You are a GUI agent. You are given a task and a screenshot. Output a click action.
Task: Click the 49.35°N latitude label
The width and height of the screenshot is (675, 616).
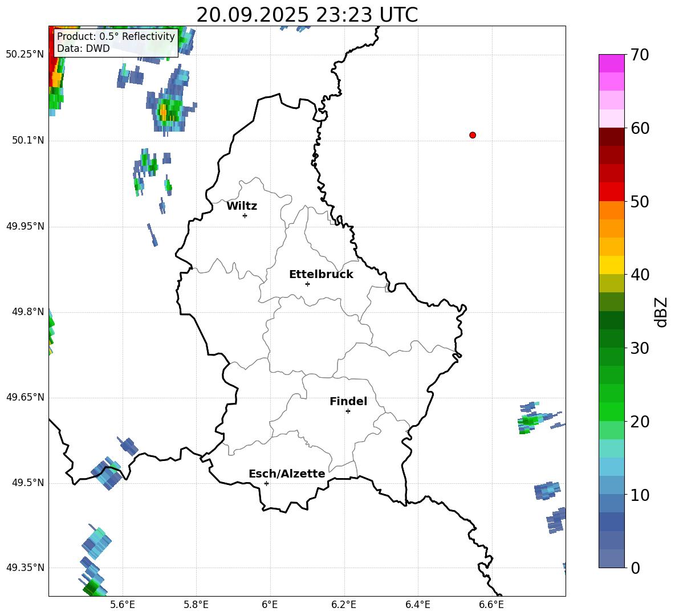(x=25, y=568)
